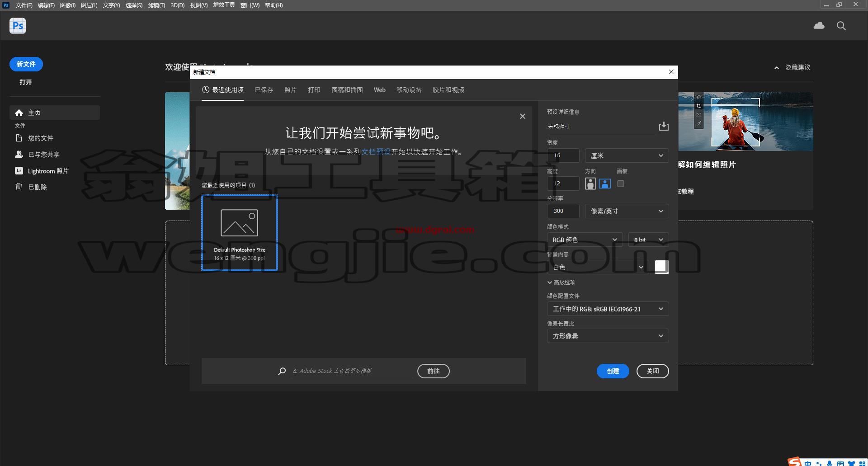Switch to the 图稿和插图 tab
This screenshot has width=868, height=466.
(347, 89)
